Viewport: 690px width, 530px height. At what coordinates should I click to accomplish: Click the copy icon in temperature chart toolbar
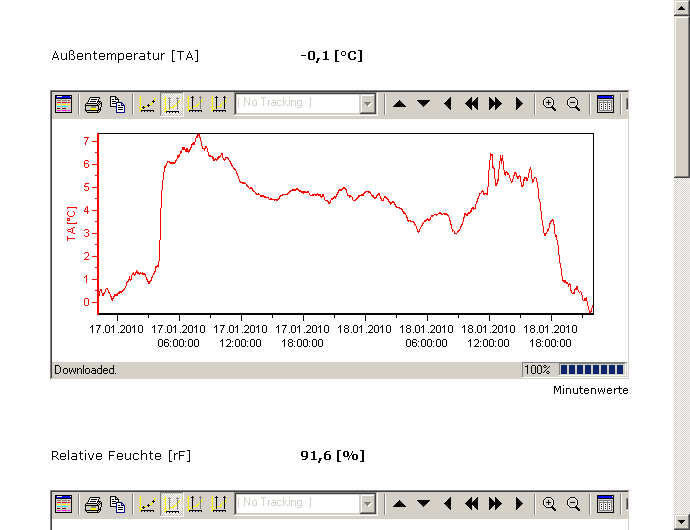pos(117,104)
